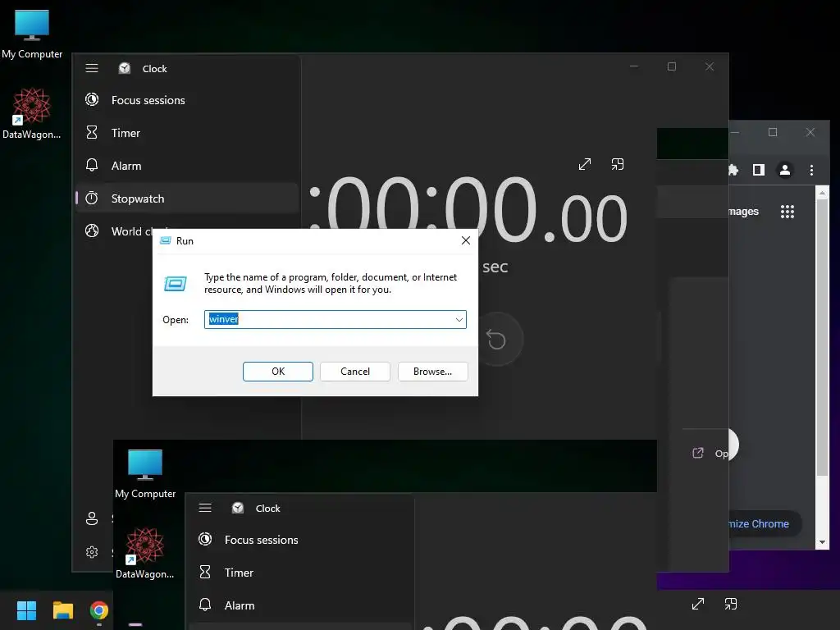This screenshot has height=630, width=840.
Task: Click the Customize Chrome button
Action: tap(764, 524)
